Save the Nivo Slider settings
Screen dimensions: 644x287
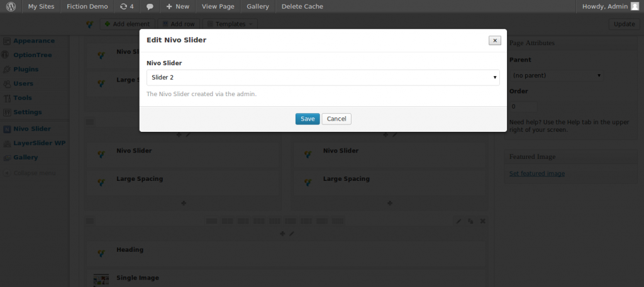(308, 119)
